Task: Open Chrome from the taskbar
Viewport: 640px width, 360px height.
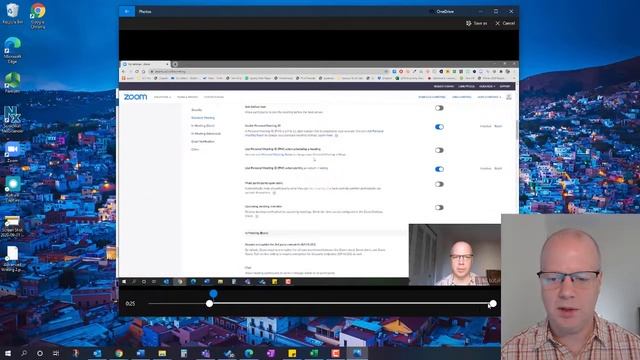Action: point(119,353)
